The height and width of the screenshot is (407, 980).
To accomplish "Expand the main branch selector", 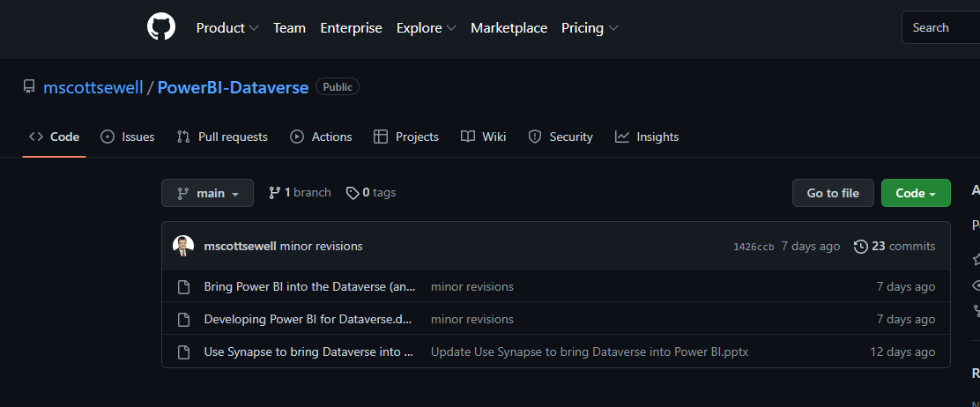I will [207, 193].
